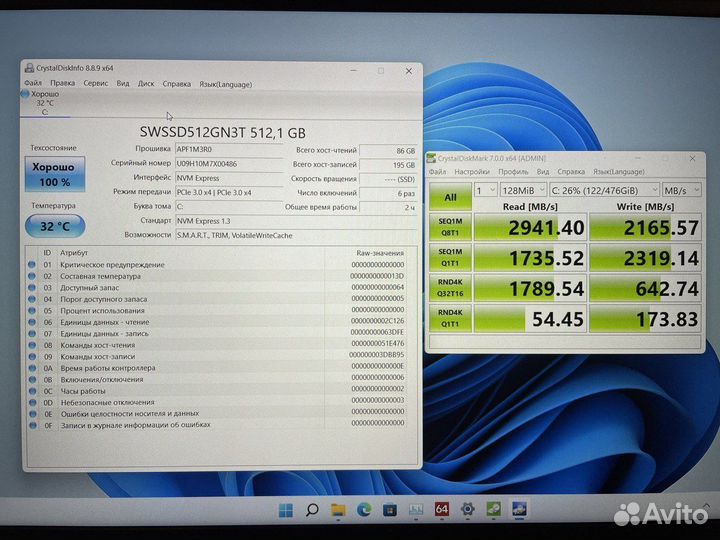720x540 pixels.
Task: Open Вид menu in CrystalDiskMark
Action: click(543, 172)
